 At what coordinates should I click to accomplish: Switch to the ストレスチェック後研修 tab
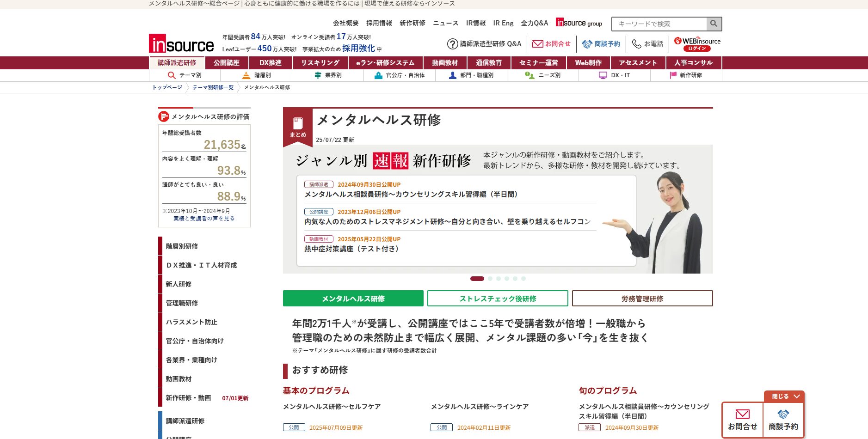point(497,299)
